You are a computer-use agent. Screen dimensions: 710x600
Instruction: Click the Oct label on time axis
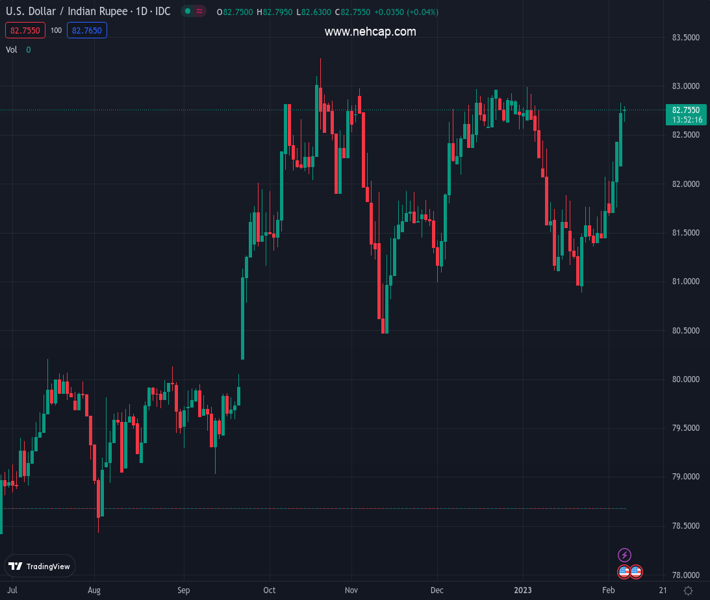[x=269, y=591]
